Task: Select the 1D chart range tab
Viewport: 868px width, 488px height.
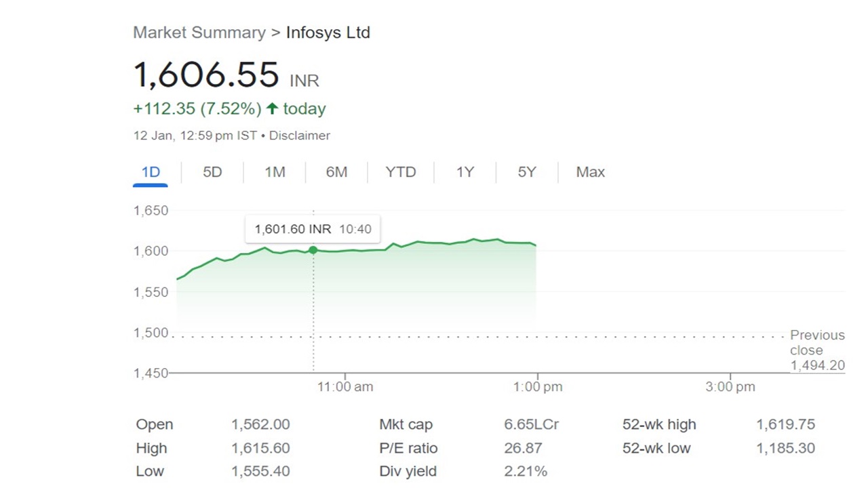Action: tap(151, 172)
